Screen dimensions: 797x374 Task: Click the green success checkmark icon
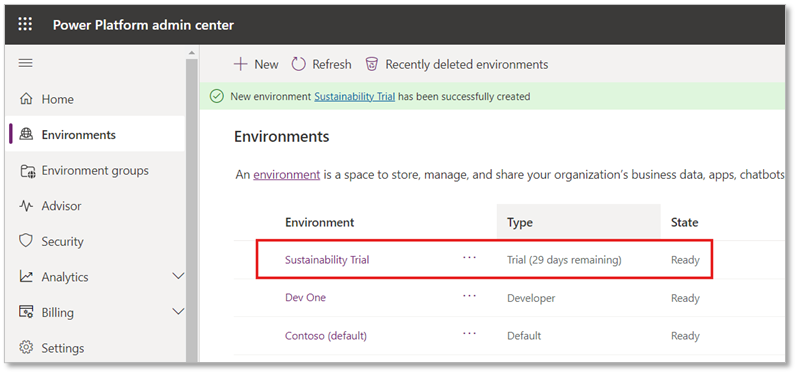[x=217, y=97]
